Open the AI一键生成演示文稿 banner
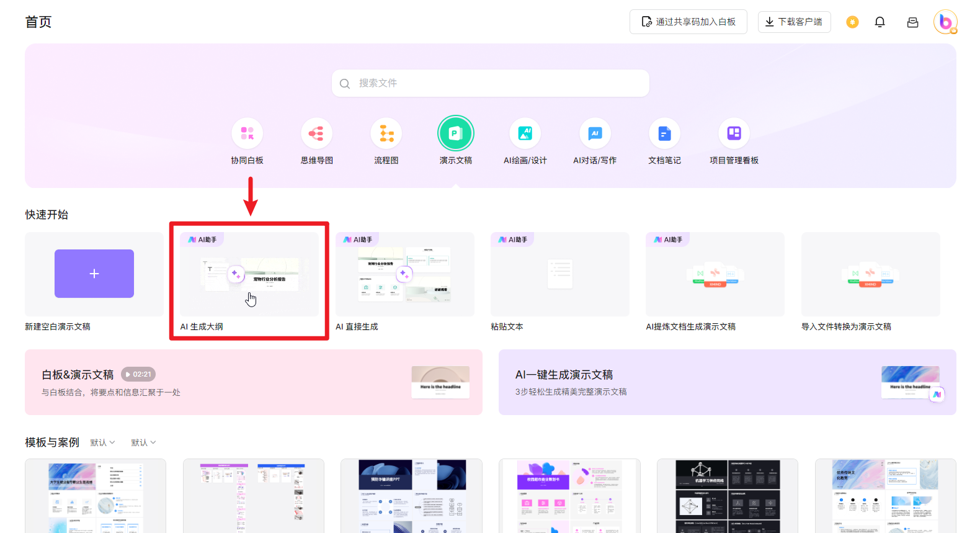The image size is (980, 533). 728,382
